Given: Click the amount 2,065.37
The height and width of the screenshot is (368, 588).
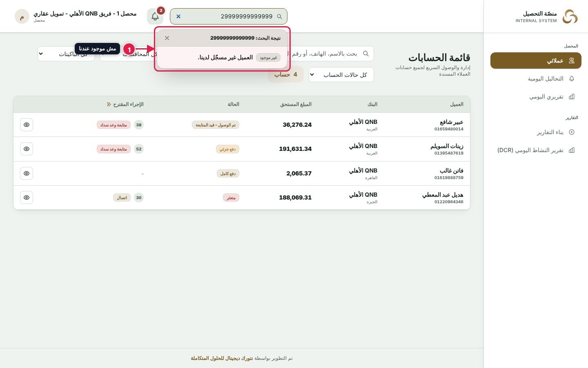Looking at the screenshot, I should 299,173.
